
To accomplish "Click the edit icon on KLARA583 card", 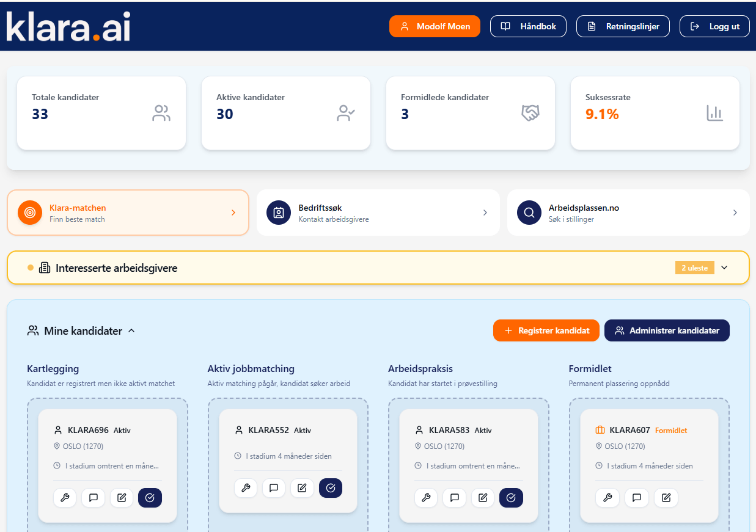I will 483,498.
